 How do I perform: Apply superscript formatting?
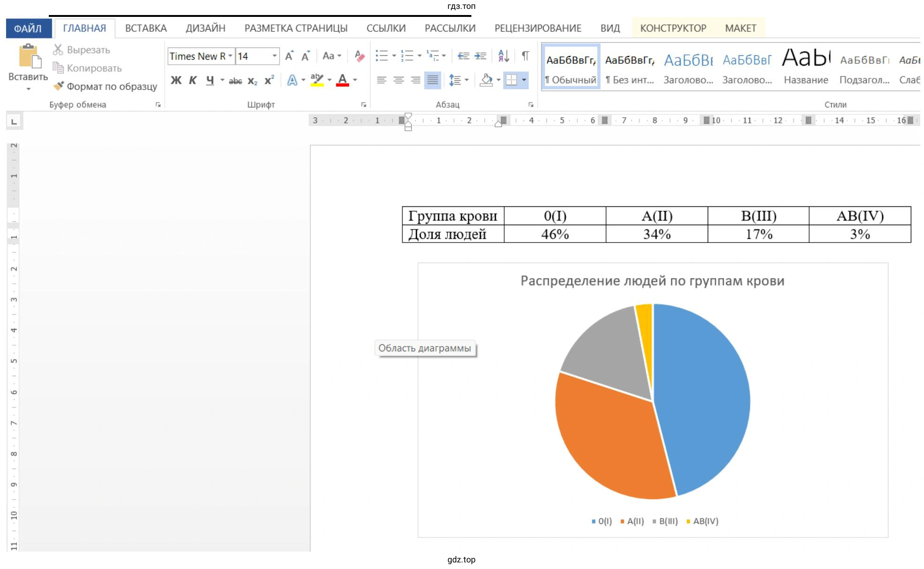269,81
